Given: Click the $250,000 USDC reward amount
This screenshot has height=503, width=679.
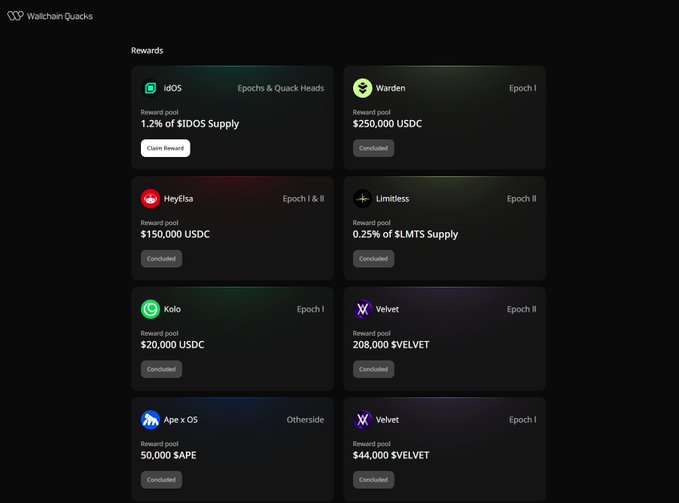Looking at the screenshot, I should (x=387, y=123).
